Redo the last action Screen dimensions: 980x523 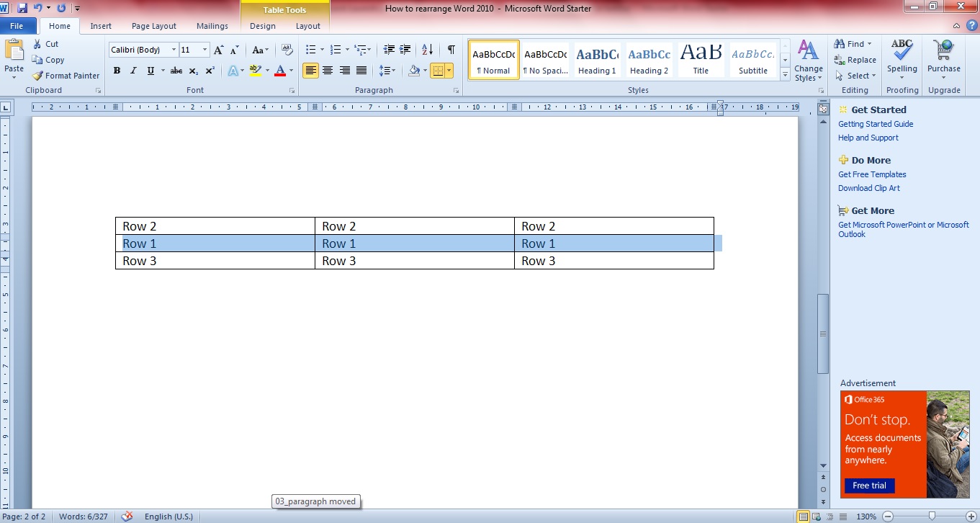click(60, 8)
